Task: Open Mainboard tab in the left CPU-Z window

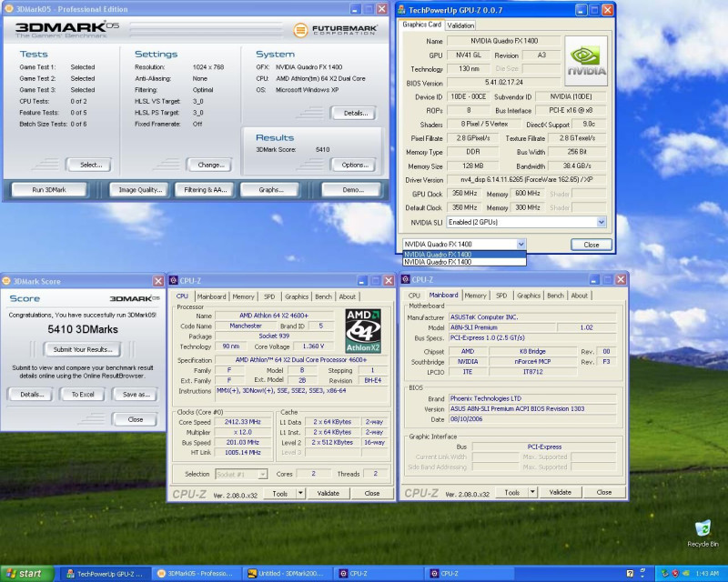Action: click(211, 296)
